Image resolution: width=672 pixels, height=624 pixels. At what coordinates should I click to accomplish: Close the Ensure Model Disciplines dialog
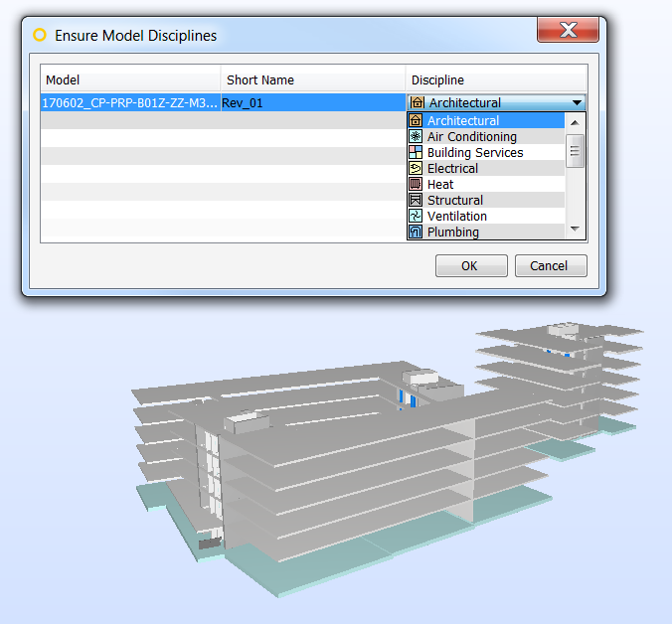pos(568,30)
